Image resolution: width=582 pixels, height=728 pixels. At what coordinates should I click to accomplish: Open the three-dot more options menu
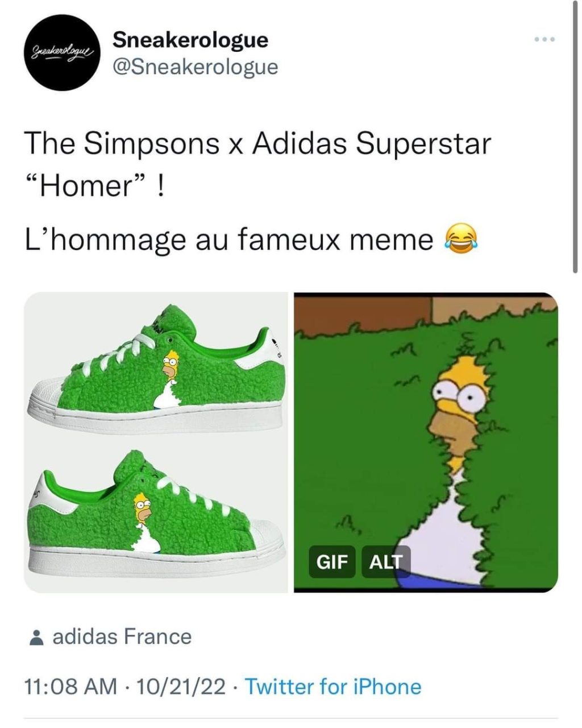(544, 40)
